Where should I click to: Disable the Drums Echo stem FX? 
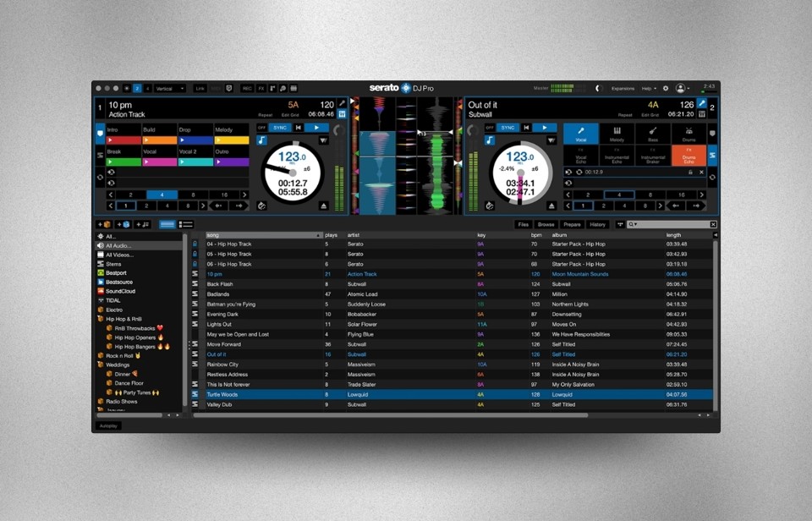pyautogui.click(x=689, y=156)
